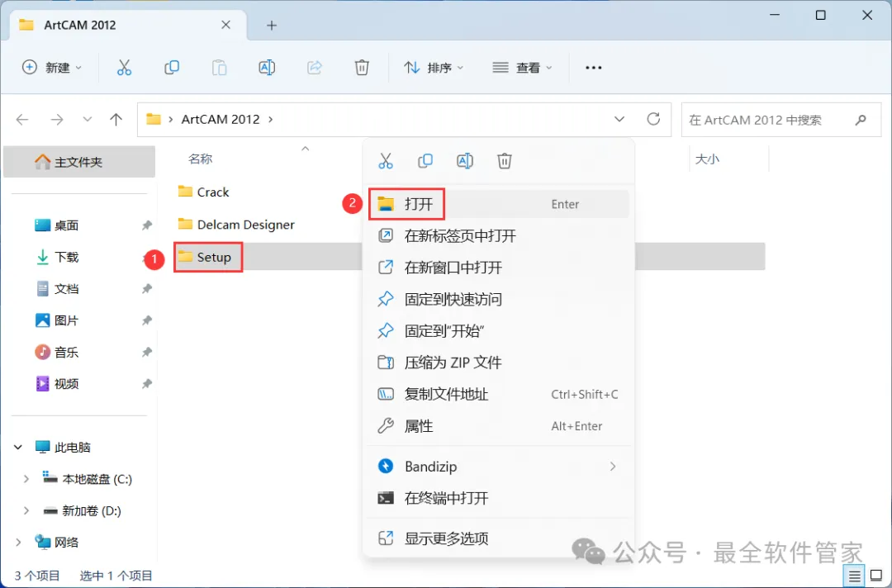Choose 在新窗口中打开
This screenshot has height=588, width=892.
499,268
